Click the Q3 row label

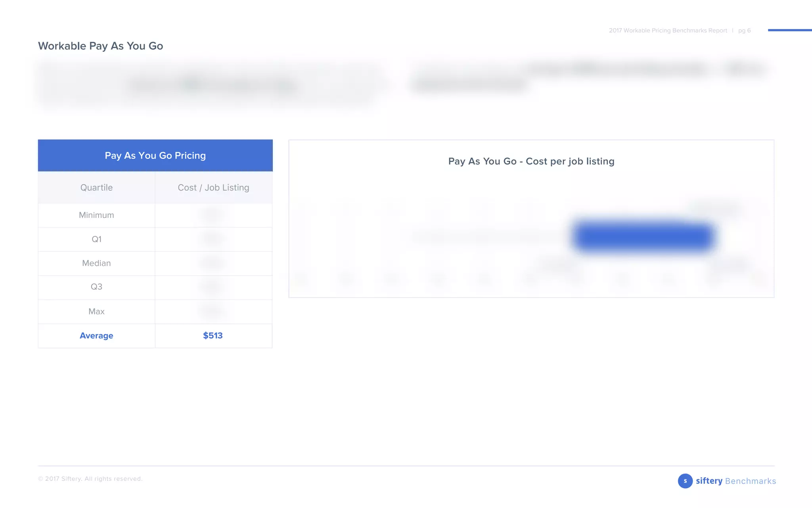96,287
